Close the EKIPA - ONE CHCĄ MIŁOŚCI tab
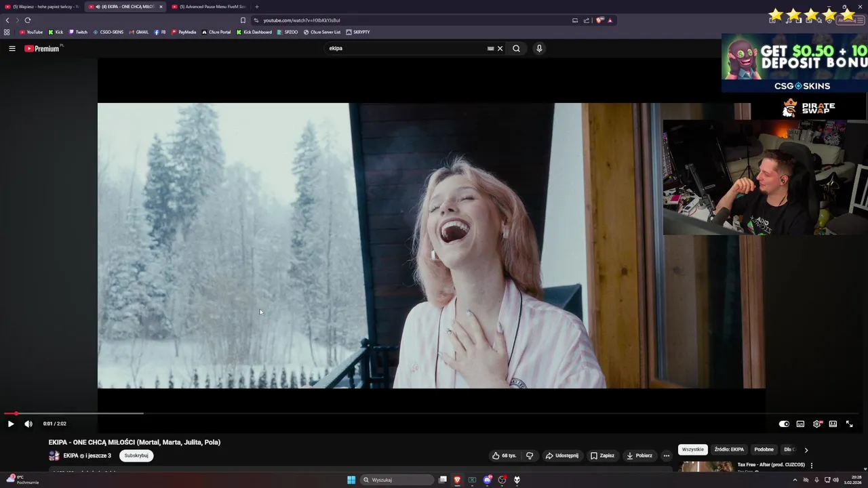The width and height of the screenshot is (868, 488). pos(161,7)
